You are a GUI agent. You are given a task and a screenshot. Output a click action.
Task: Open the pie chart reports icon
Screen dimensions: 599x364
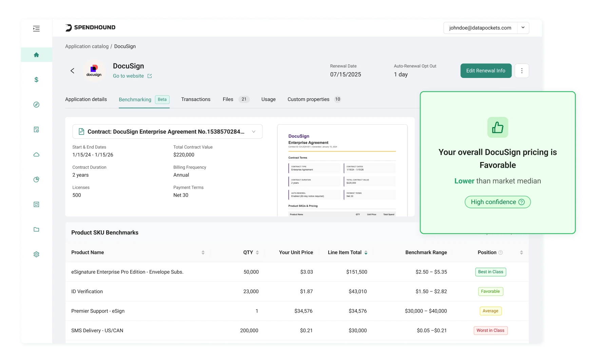pyautogui.click(x=36, y=179)
